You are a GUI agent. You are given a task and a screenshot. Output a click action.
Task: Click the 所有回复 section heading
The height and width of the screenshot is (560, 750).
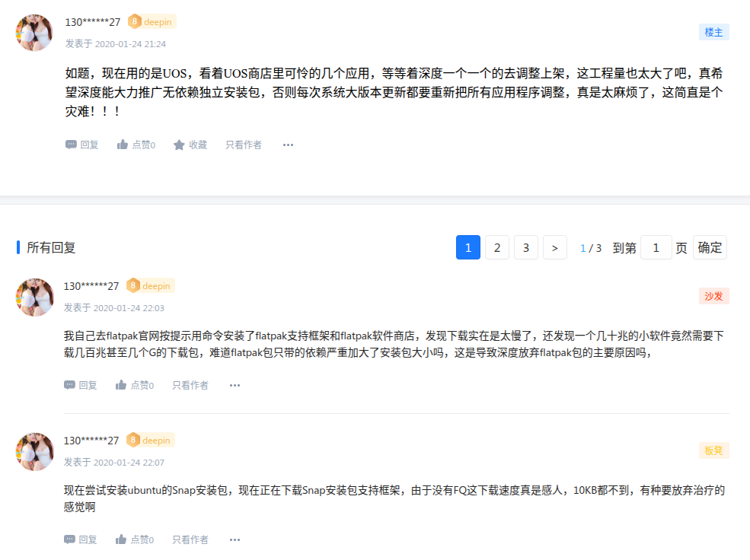click(x=51, y=247)
